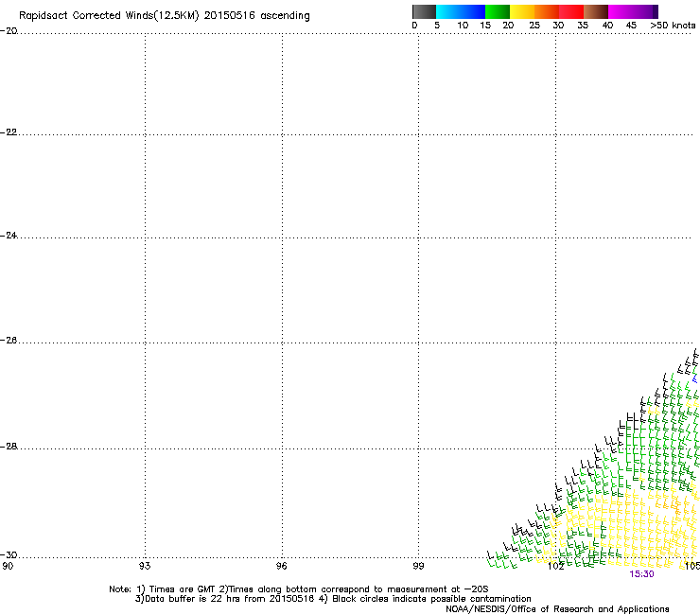This screenshot has width=700, height=615.
Task: Click longitude label '96' on bottom axis
Action: 281,566
